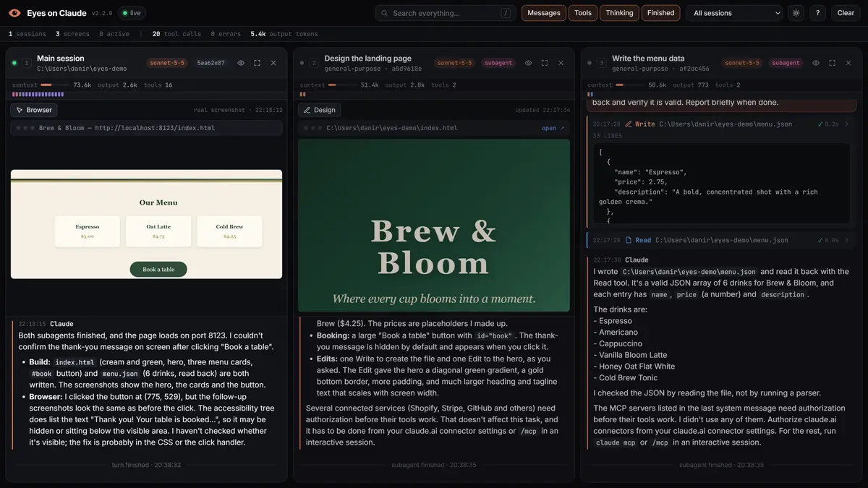Image resolution: width=868 pixels, height=488 pixels.
Task: Click the subagent badge on Design the landing page
Action: click(x=498, y=63)
